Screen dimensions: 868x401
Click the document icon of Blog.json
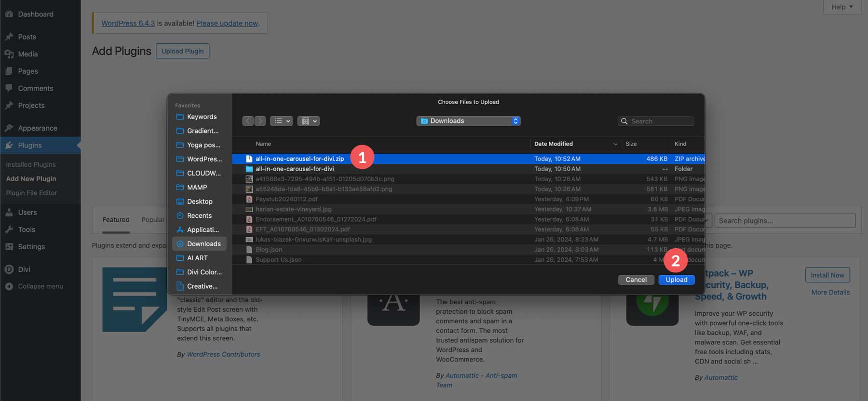point(249,250)
